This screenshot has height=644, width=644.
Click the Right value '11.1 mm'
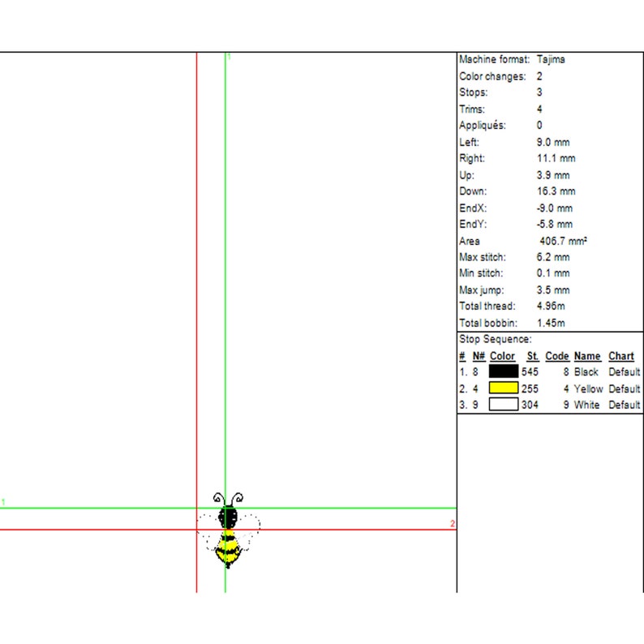click(x=556, y=158)
